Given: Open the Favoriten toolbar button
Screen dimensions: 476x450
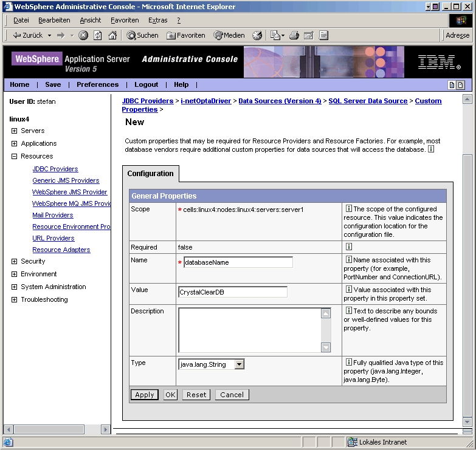Looking at the screenshot, I should pyautogui.click(x=186, y=35).
